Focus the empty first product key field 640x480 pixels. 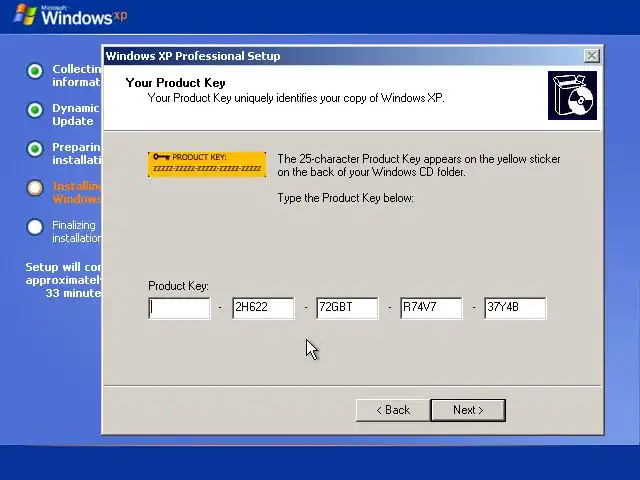coord(179,308)
